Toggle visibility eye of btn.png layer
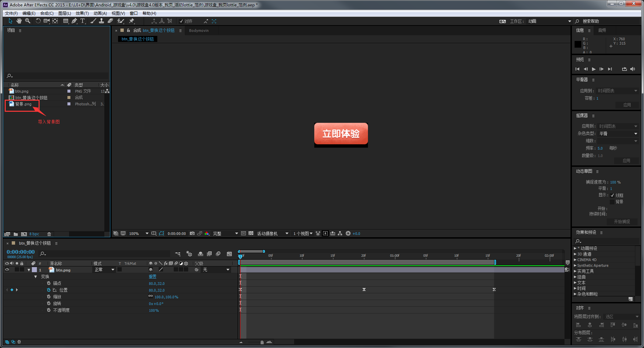Image resolution: width=644 pixels, height=348 pixels. tap(7, 270)
